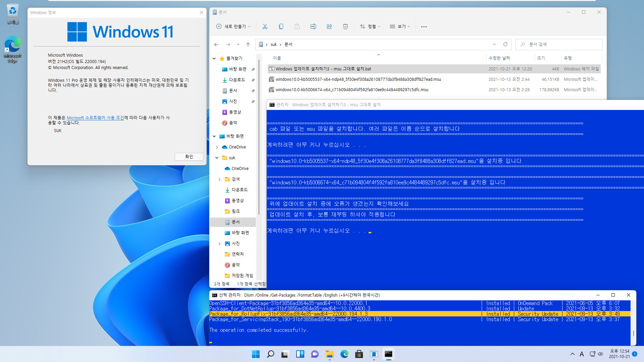Open Microsoft Edge from the taskbar
Viewport: 644px width, 362px height.
pos(344,354)
